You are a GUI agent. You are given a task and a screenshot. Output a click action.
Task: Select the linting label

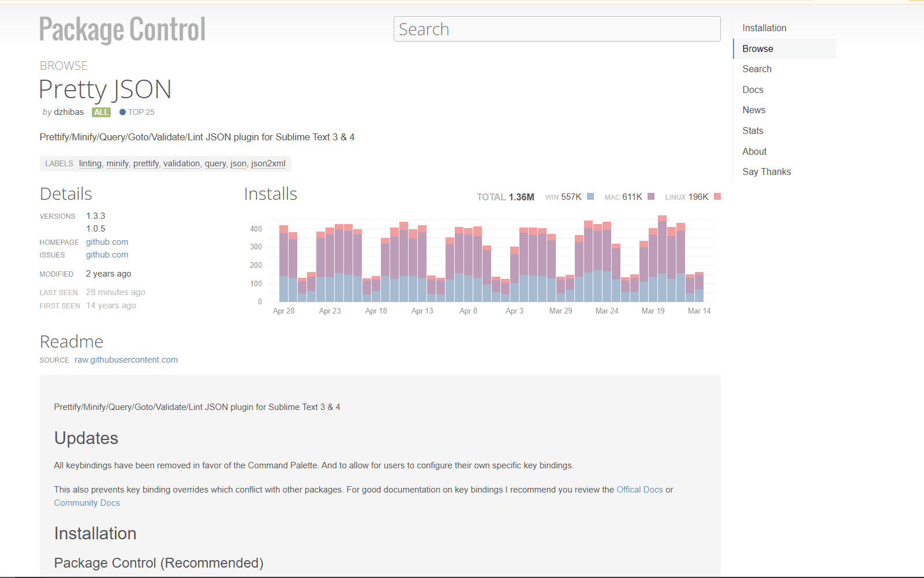click(x=90, y=163)
